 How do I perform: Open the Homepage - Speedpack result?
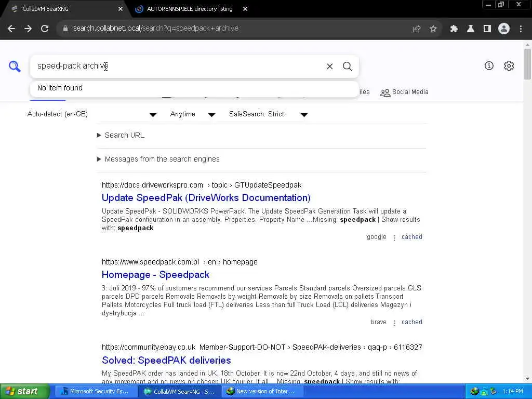pyautogui.click(x=155, y=274)
